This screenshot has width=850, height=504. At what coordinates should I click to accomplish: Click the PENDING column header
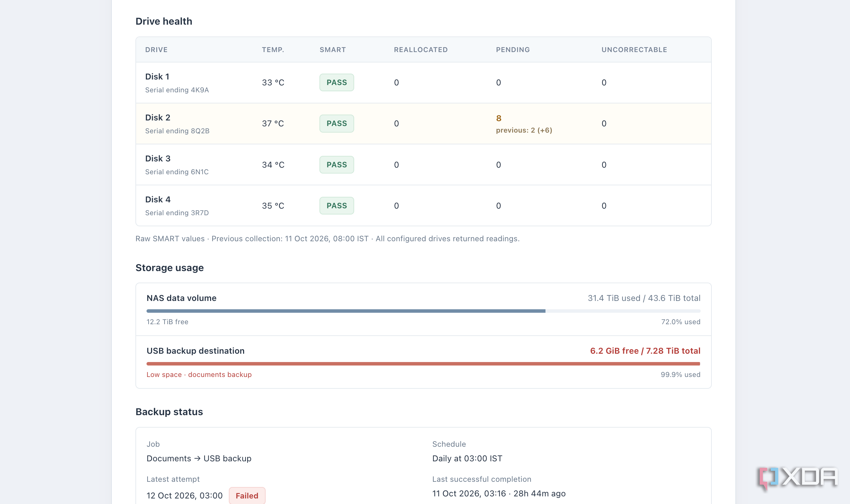point(513,50)
